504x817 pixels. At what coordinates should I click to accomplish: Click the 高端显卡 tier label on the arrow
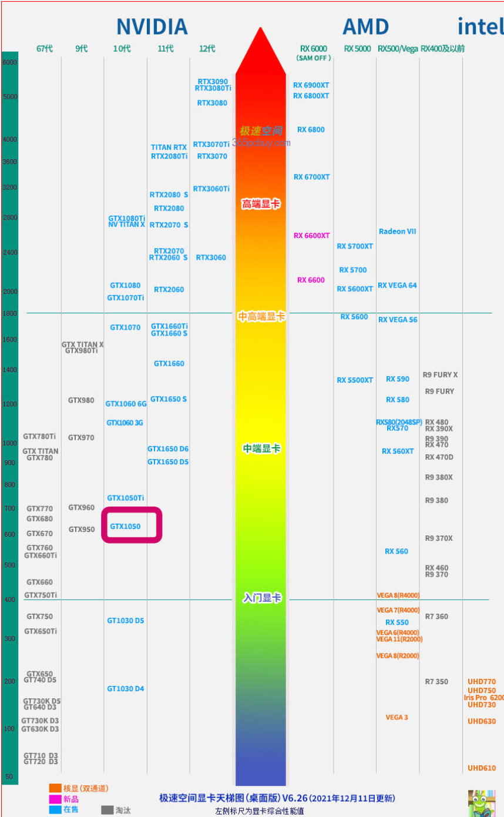[261, 205]
